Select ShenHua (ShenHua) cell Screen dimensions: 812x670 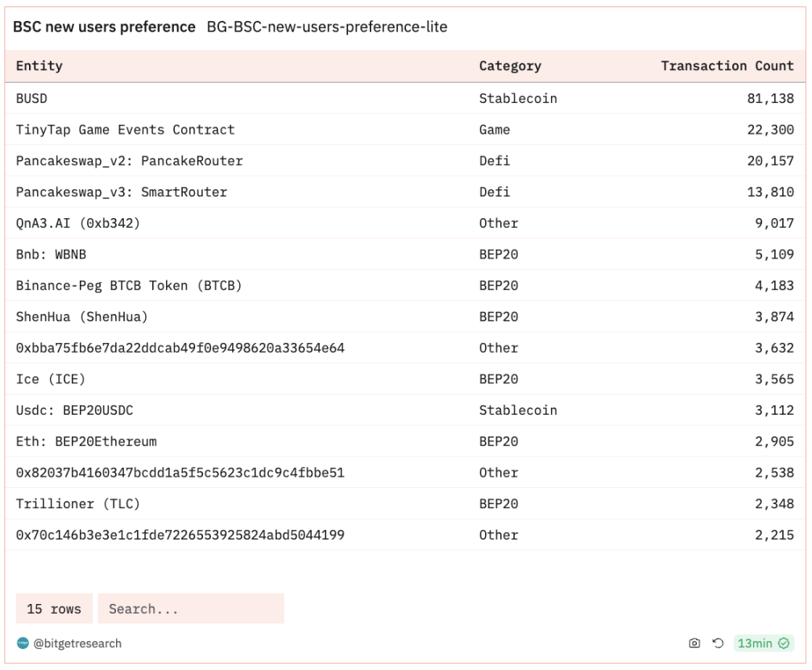point(82,316)
